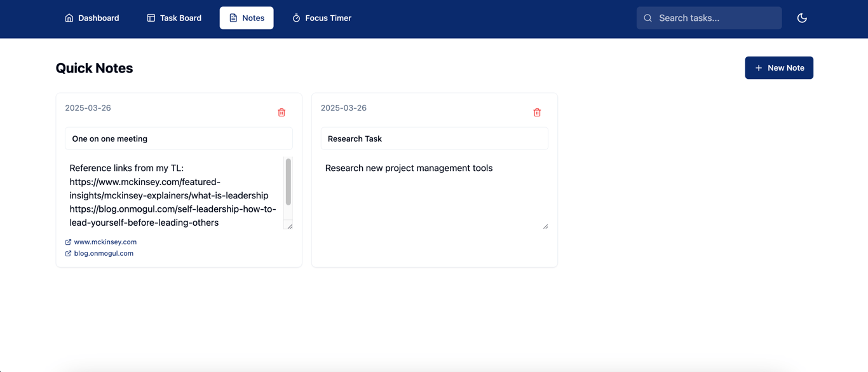
Task: Switch to the Dashboard tab
Action: (92, 18)
